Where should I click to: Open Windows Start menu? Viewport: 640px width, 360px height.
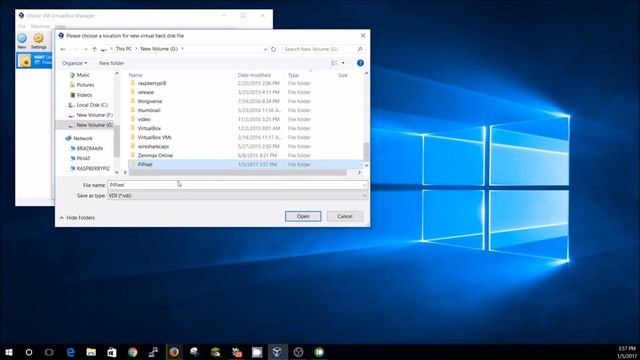pyautogui.click(x=9, y=352)
